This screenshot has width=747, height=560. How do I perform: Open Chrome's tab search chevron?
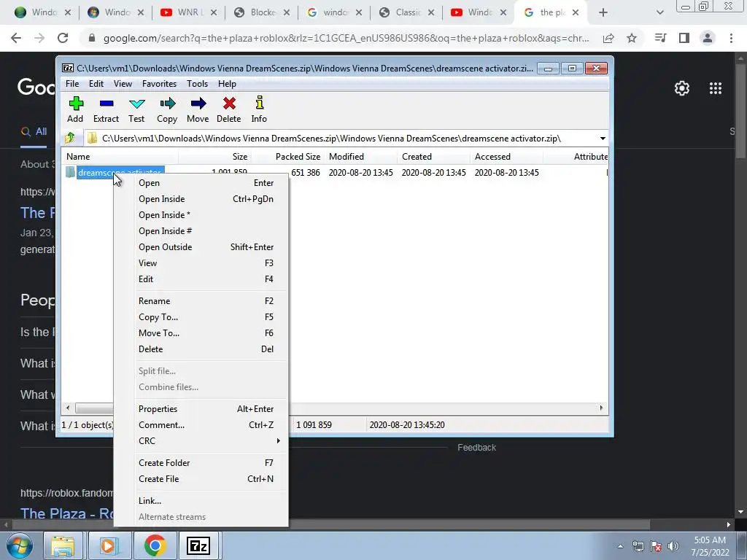[x=659, y=12]
